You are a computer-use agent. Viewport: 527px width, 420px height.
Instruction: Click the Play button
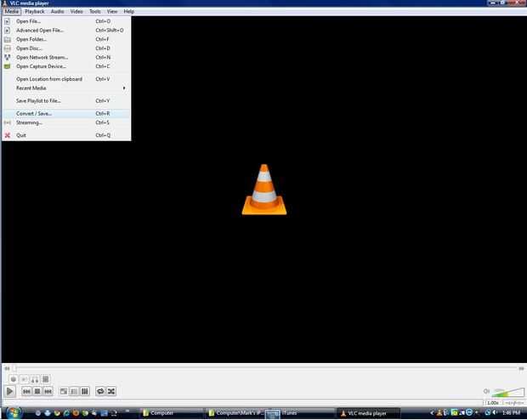(x=9, y=391)
